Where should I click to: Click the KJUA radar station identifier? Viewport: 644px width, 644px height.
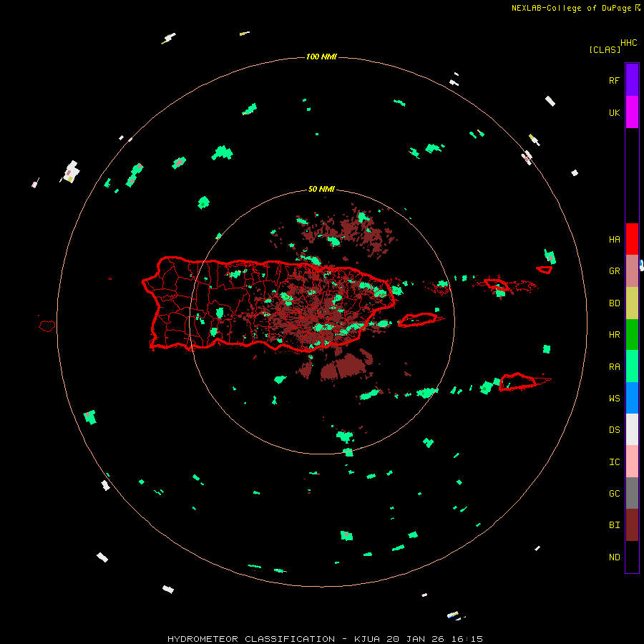coord(367,639)
